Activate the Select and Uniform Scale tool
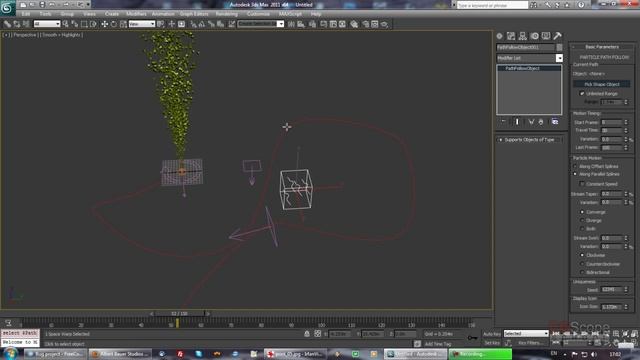The height and width of the screenshot is (360, 640). click(x=123, y=24)
